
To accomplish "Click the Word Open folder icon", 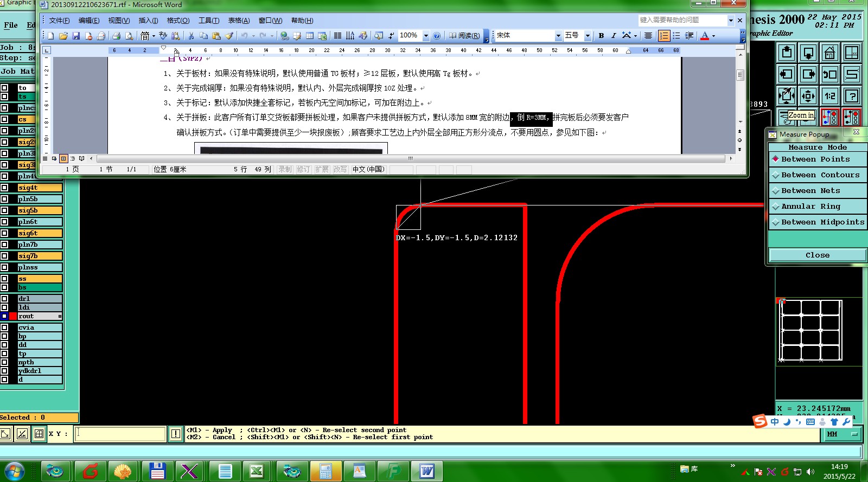I will 63,36.
